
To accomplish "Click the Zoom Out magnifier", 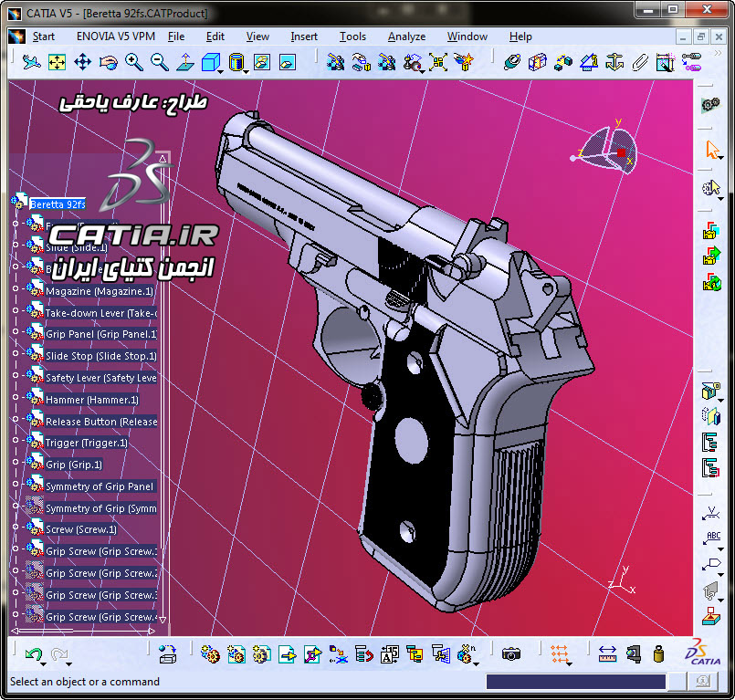I will [160, 62].
